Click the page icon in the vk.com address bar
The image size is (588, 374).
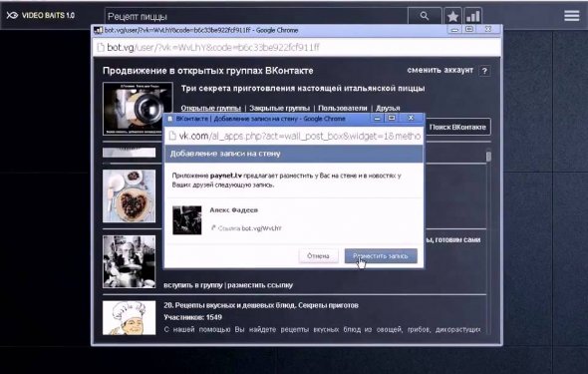pos(172,136)
